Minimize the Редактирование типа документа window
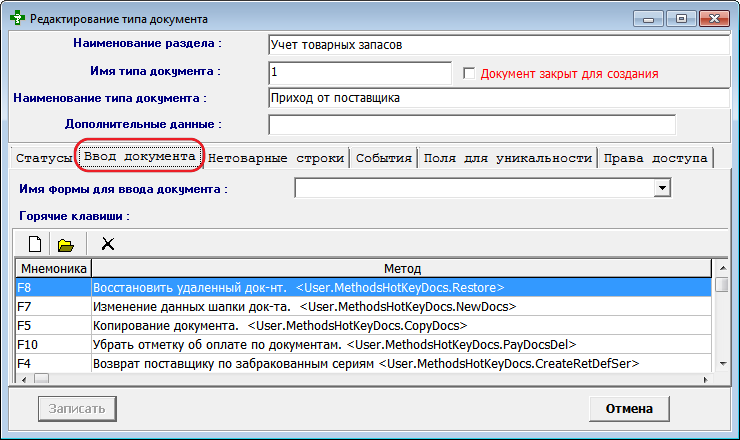 (648, 19)
